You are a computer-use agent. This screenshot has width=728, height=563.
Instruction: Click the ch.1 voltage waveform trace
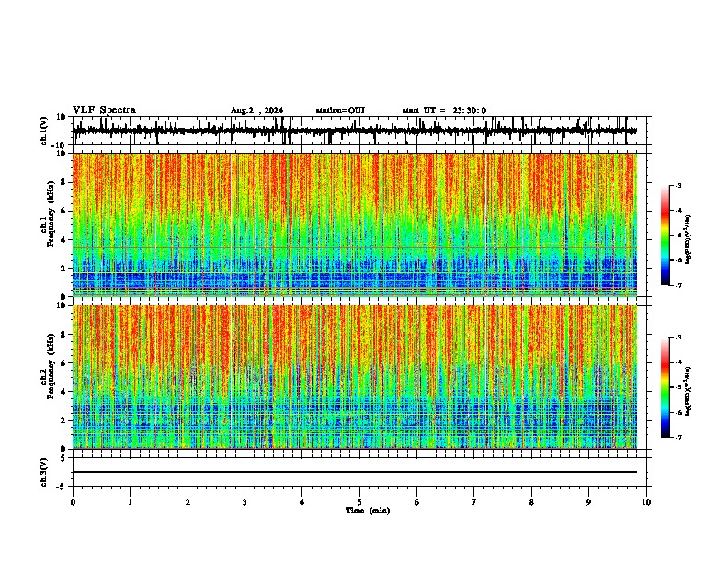(x=355, y=131)
